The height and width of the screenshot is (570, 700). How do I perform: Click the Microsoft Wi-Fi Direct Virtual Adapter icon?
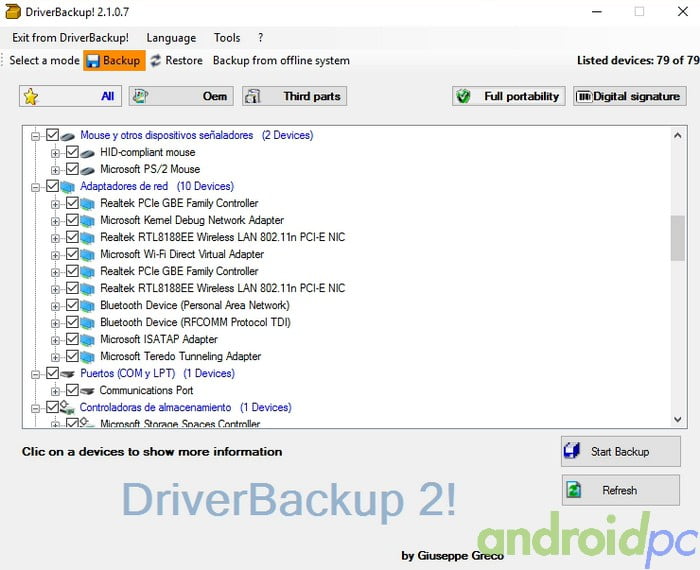(88, 254)
